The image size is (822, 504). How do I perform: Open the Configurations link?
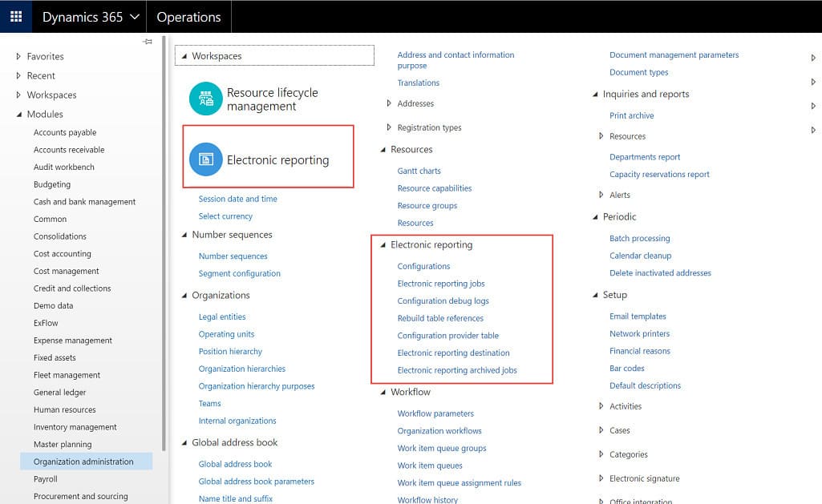423,265
